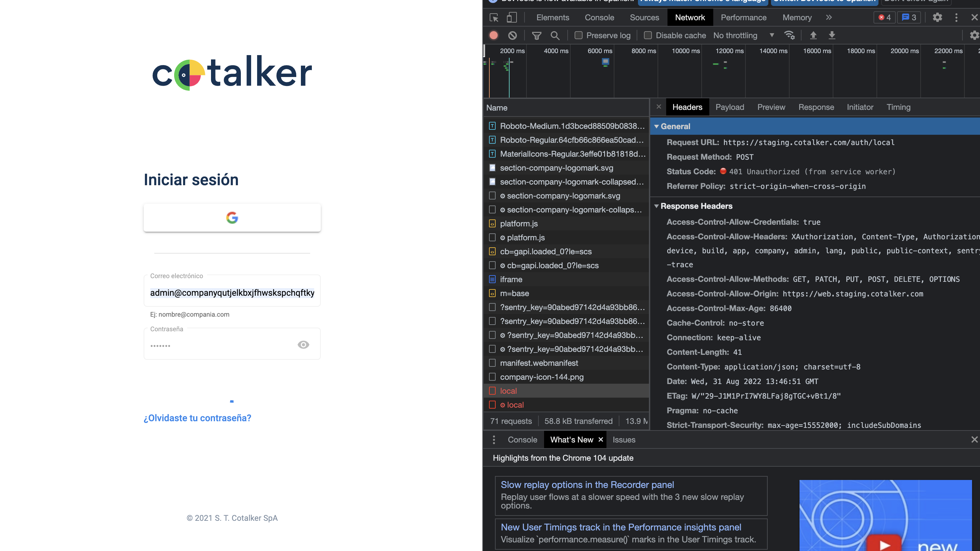
Task: Enable the Preserve log checkbox
Action: [x=578, y=36]
